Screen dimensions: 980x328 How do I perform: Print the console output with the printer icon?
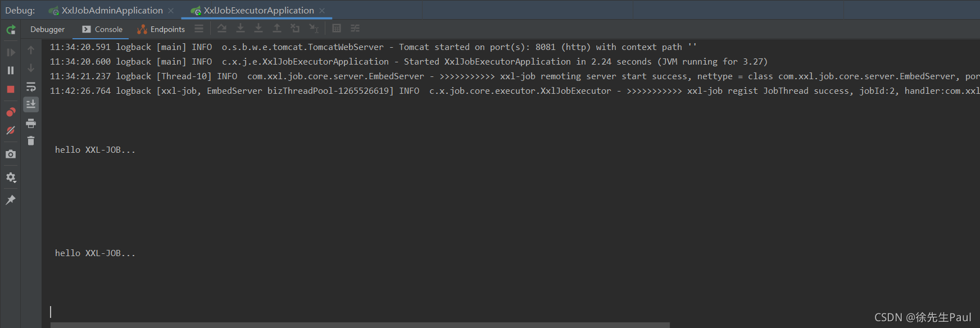(31, 123)
